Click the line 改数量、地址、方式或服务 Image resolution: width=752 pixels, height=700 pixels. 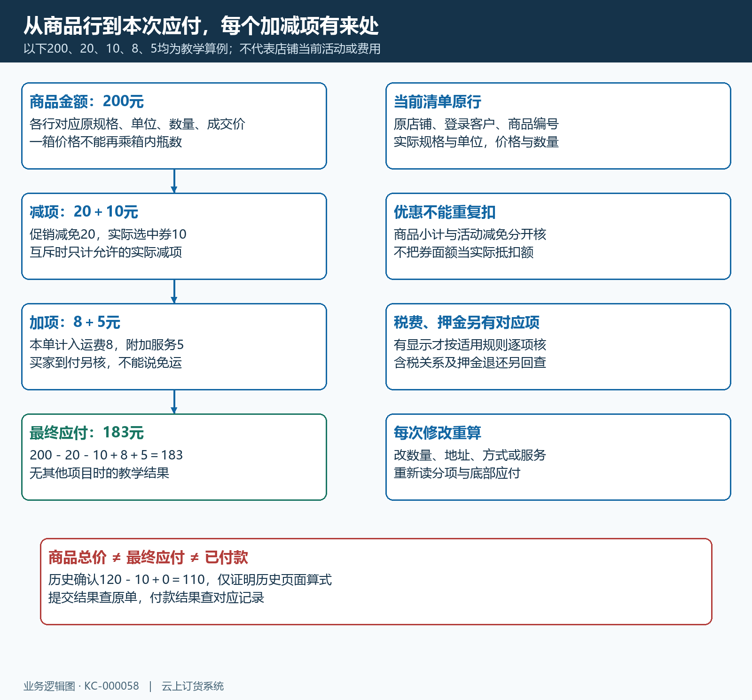point(470,455)
